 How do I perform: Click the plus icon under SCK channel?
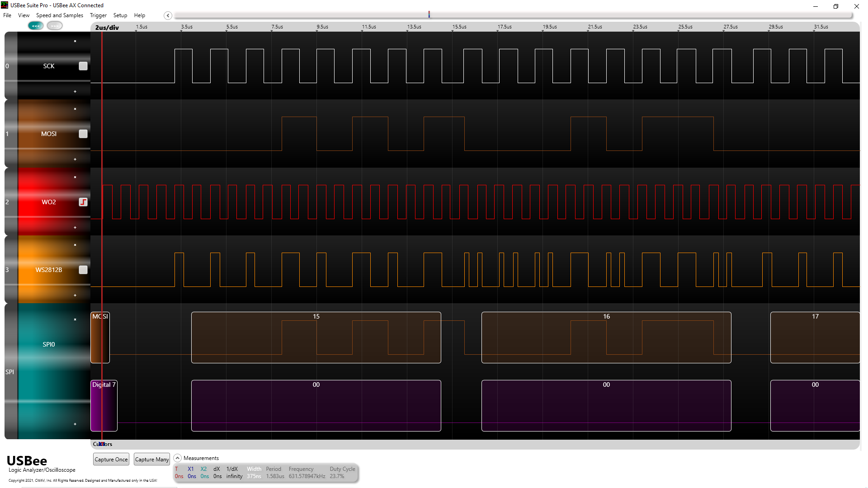pos(75,92)
